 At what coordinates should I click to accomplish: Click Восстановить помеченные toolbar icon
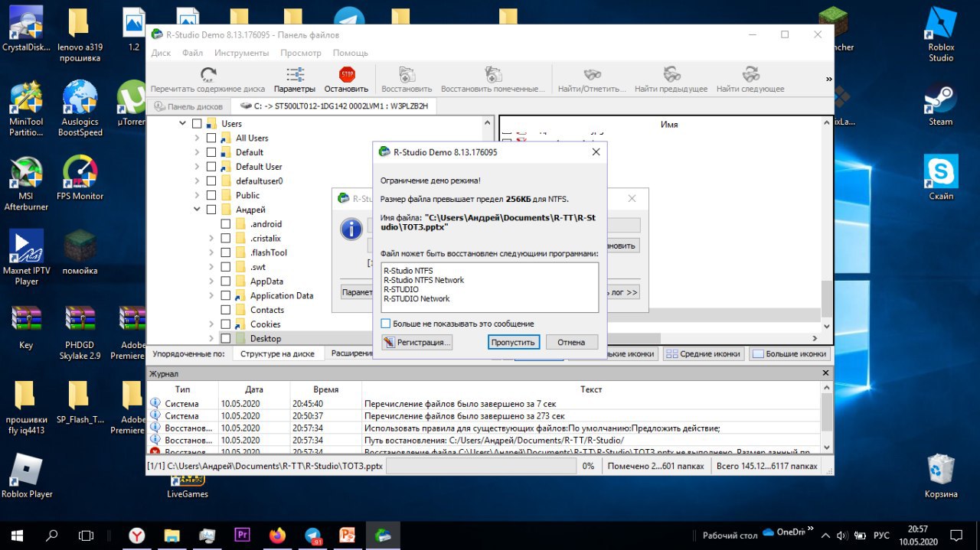[493, 74]
